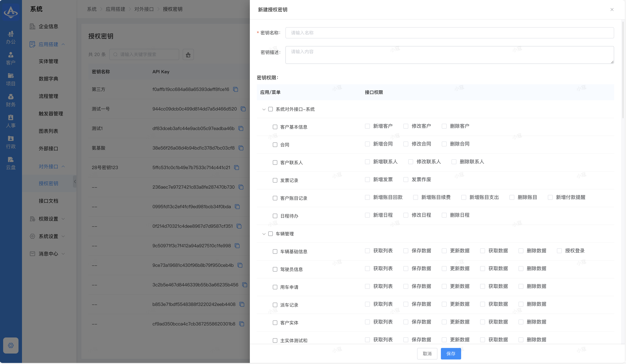Click the 保存 button
The image size is (626, 364).
[x=451, y=353]
